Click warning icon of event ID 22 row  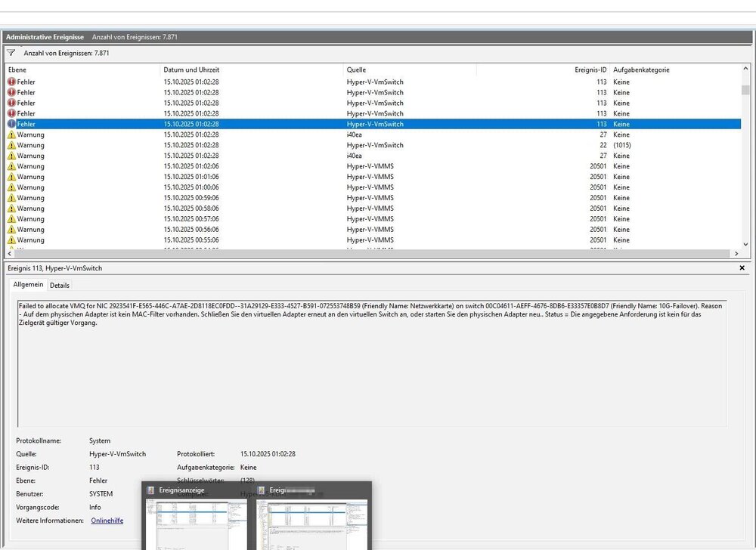(11, 145)
